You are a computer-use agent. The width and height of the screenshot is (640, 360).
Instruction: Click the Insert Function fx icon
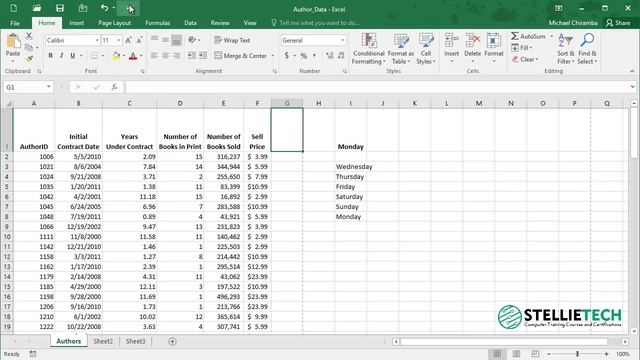tap(115, 87)
